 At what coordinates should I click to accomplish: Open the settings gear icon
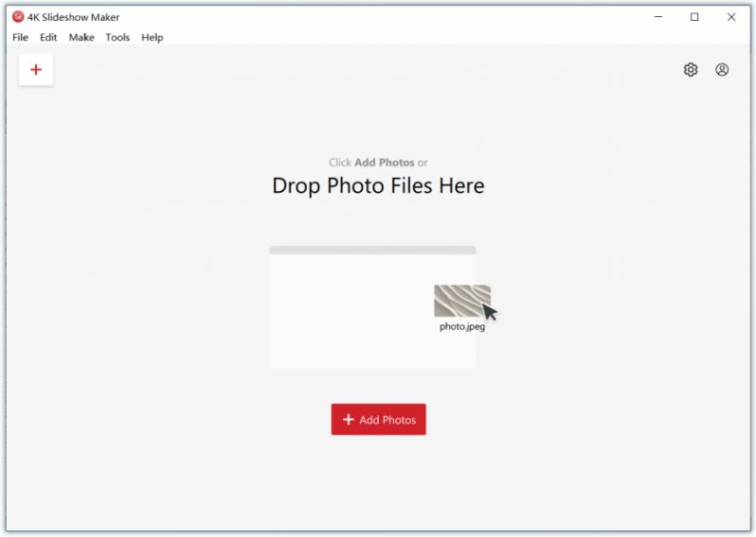(691, 70)
